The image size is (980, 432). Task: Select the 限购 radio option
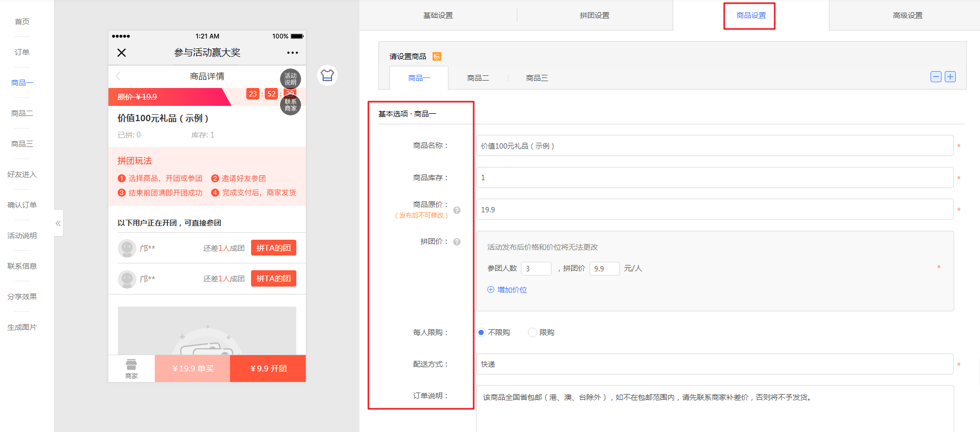(x=533, y=332)
